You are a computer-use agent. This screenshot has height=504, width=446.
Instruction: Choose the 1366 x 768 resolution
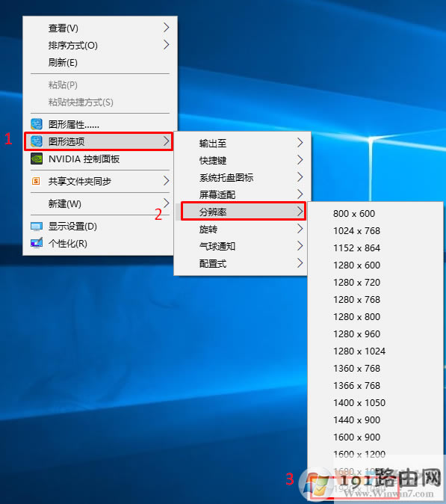375,386
